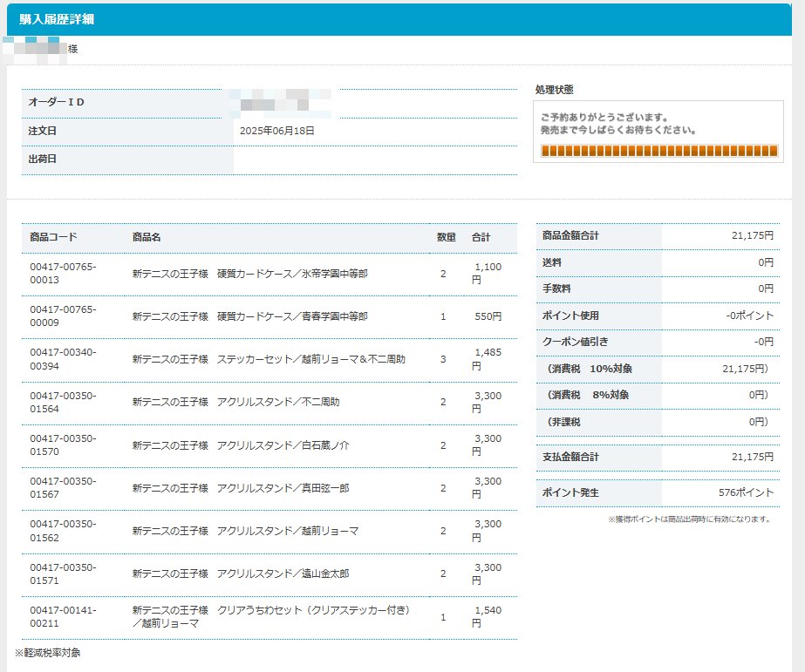The height and width of the screenshot is (672, 805).
Task: Click the 商品名 column header
Action: pyautogui.click(x=147, y=237)
